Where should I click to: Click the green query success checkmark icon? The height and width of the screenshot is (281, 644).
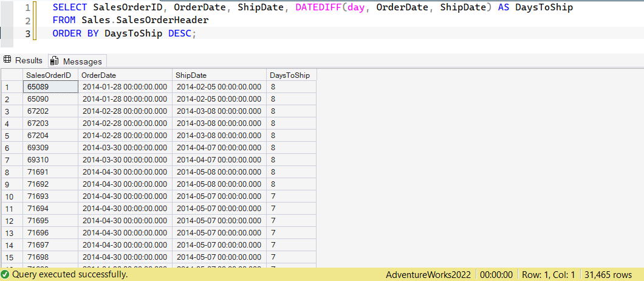pos(5,274)
